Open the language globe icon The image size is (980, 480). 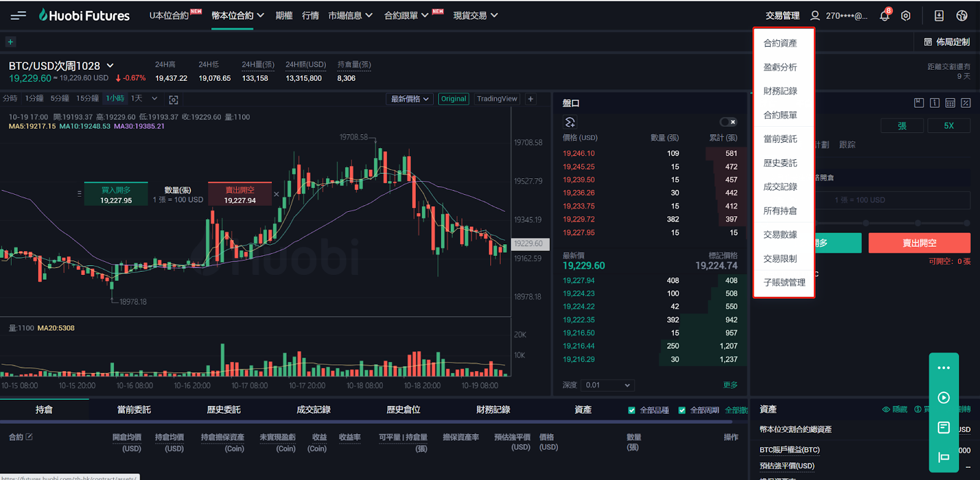[x=962, y=16]
